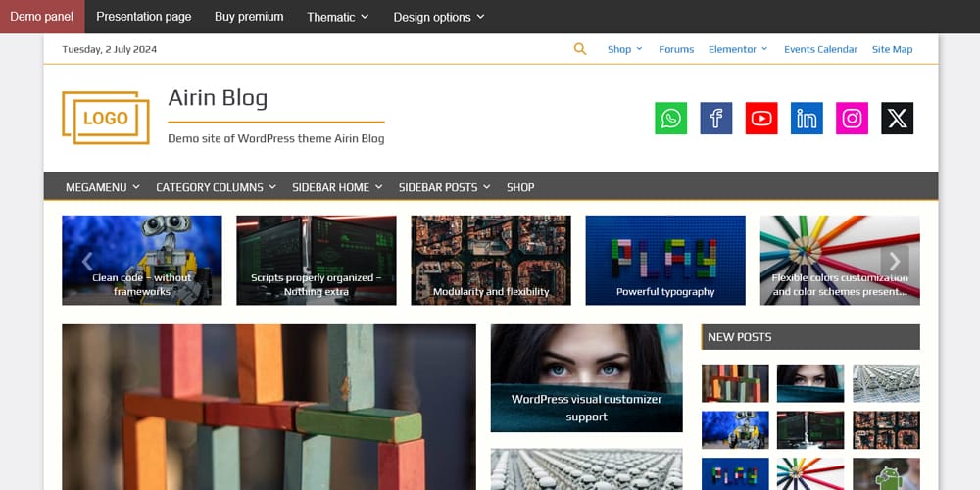Click the LinkedIn social icon
Viewport: 980px width, 490px height.
click(807, 119)
